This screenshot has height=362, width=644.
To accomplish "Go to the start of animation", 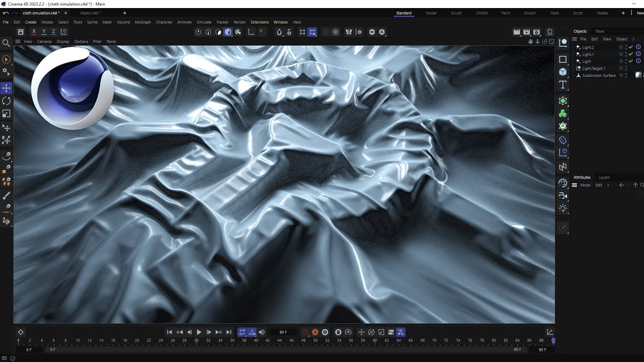I will 170,332.
